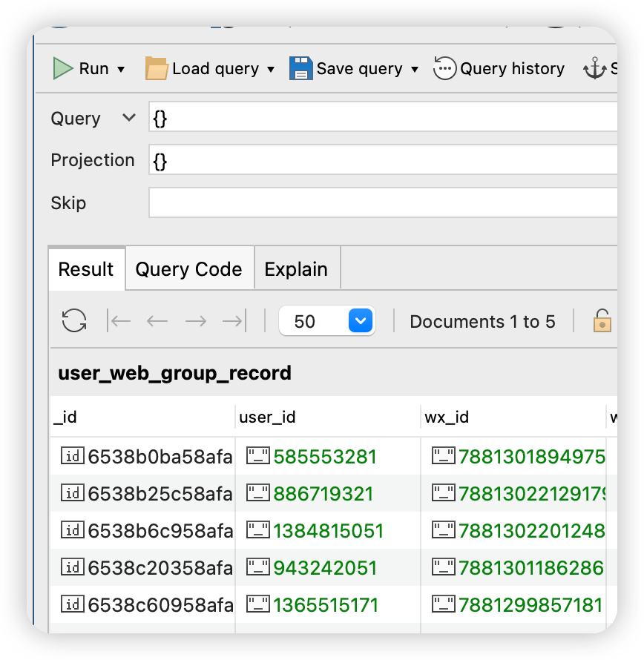This screenshot has width=644, height=660.
Task: Go to first page of documents
Action: click(x=119, y=321)
